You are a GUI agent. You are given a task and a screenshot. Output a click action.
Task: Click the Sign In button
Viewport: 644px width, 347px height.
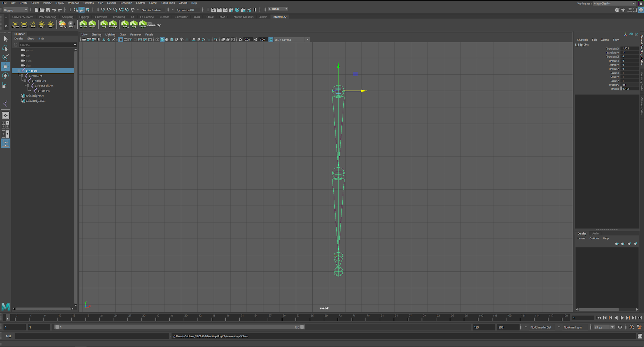(x=278, y=9)
